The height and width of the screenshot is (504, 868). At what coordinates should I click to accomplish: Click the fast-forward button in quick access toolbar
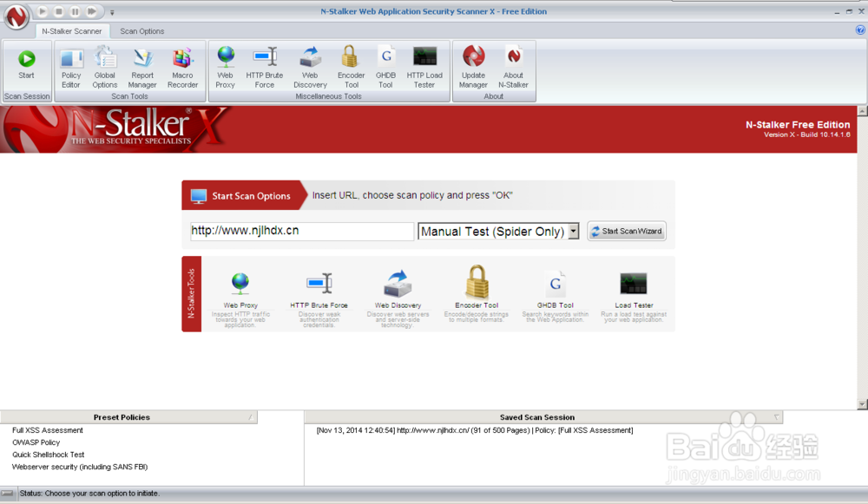92,11
